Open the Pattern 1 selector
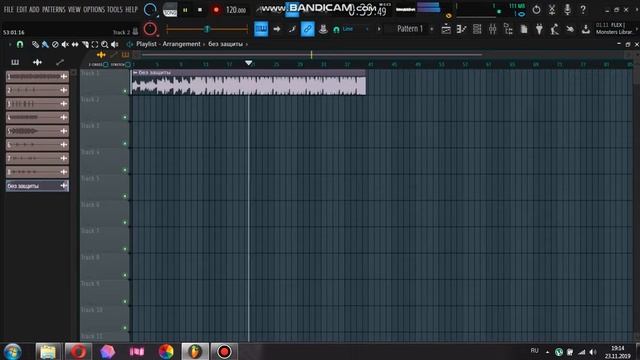The image size is (640, 360). pyautogui.click(x=409, y=29)
